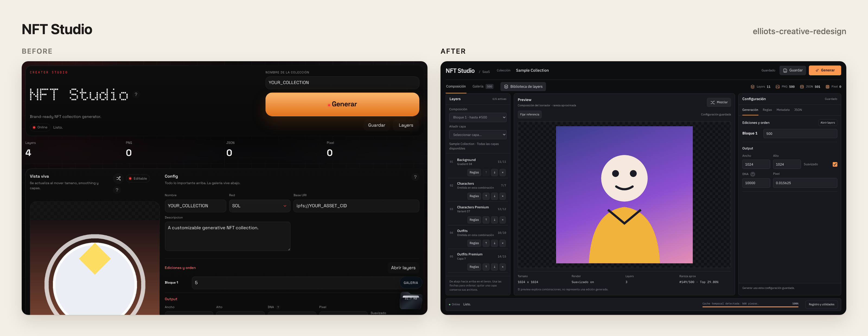
Task: Remove the Outfits layer with ×
Action: tap(502, 243)
